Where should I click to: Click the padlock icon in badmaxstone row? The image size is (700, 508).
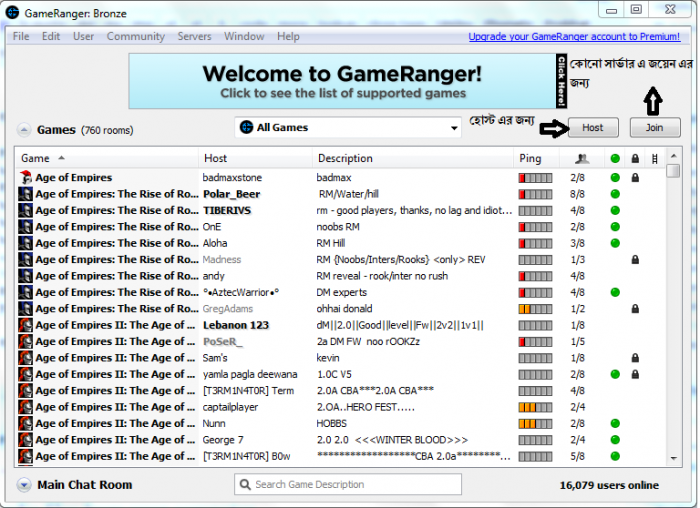[x=635, y=178]
